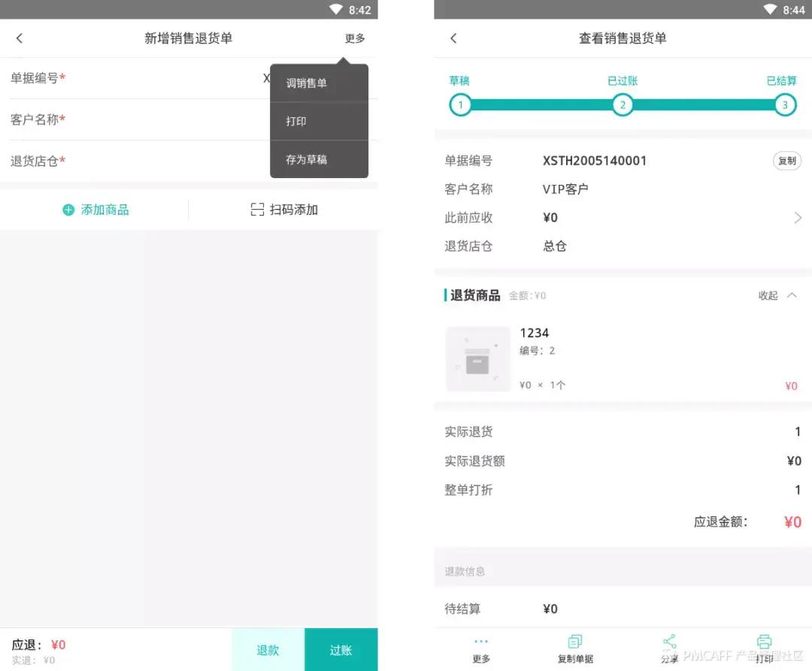Tap the green plus icon beside 添加商品
This screenshot has height=671, width=812.
tap(68, 210)
